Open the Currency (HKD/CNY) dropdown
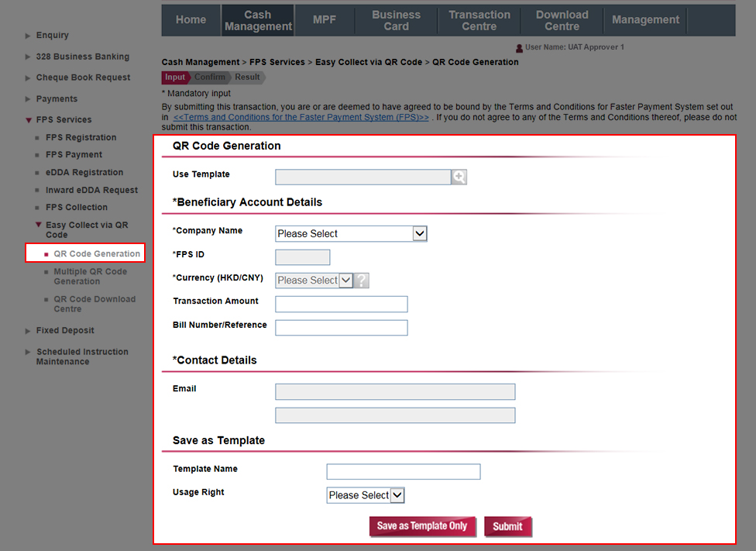Image resolution: width=756 pixels, height=551 pixels. 314,281
